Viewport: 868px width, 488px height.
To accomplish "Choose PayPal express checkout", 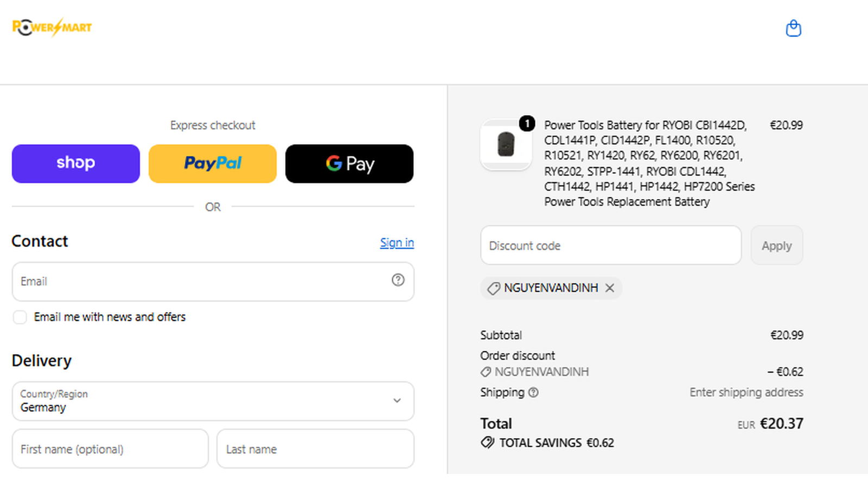I will [x=213, y=164].
